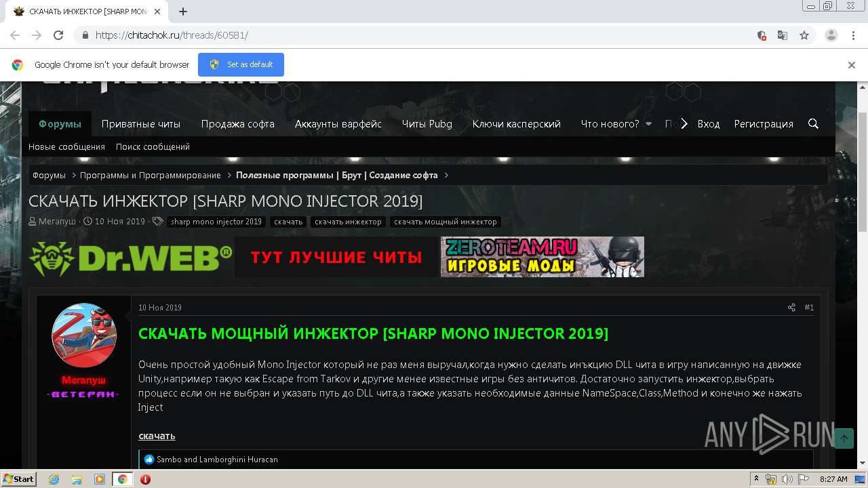Select the скачать мощный инжектор tag
Screen dimensions: 868x488
pos(446,222)
